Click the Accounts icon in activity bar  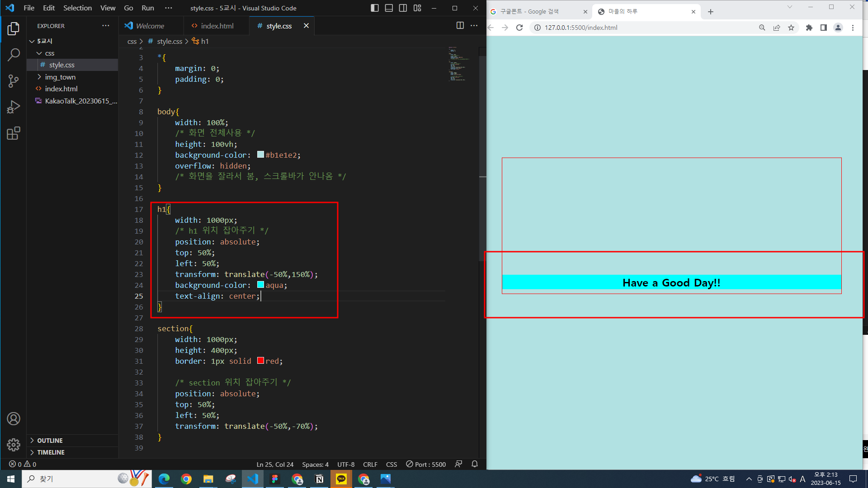click(x=14, y=419)
